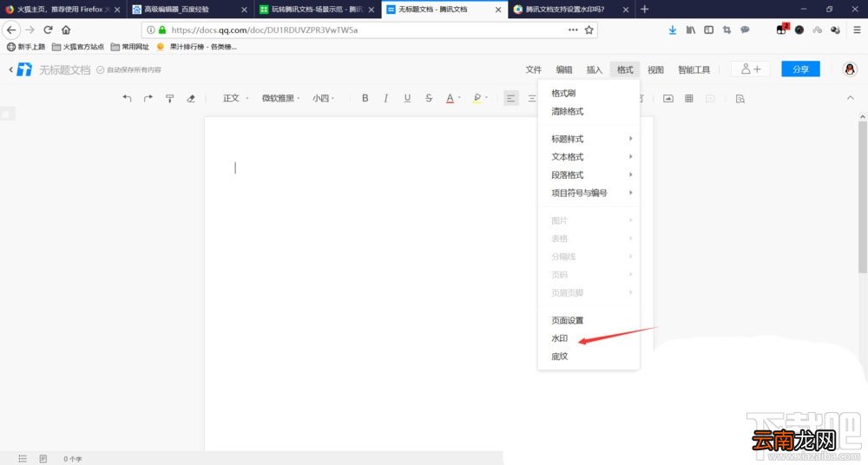Apply the red font color (A)
The image size is (868, 465).
coord(450,98)
